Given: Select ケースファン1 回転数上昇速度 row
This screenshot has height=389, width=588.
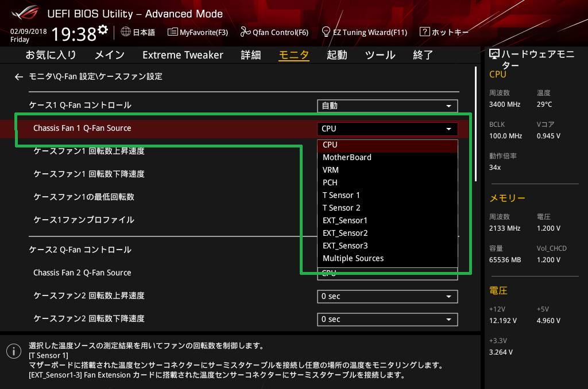Looking at the screenshot, I should 89,151.
